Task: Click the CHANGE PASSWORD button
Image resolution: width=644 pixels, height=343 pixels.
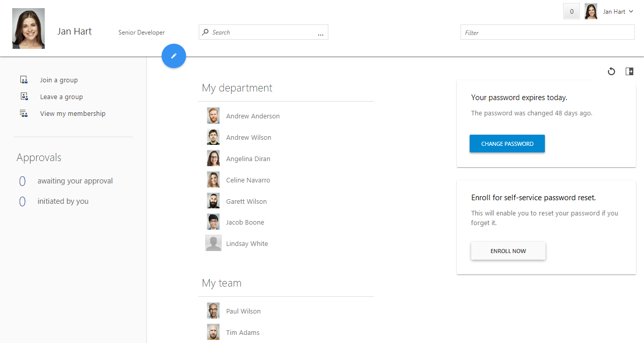Action: 507,144
